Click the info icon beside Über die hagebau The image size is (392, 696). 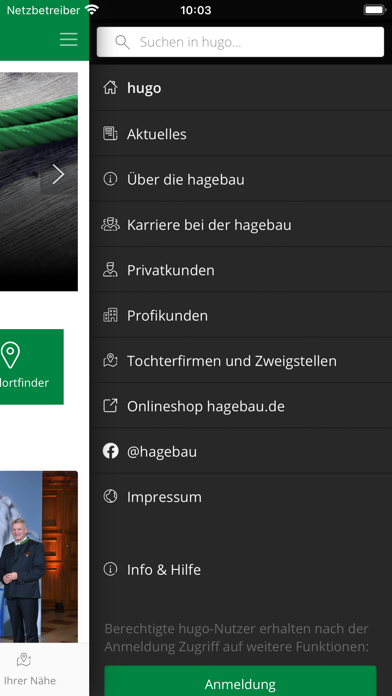110,179
